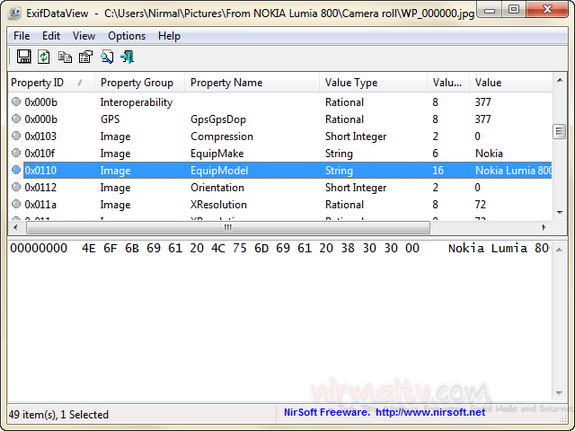Image resolution: width=575 pixels, height=431 pixels.
Task: Click the bullet icon of row 0x0103
Action: (x=16, y=136)
